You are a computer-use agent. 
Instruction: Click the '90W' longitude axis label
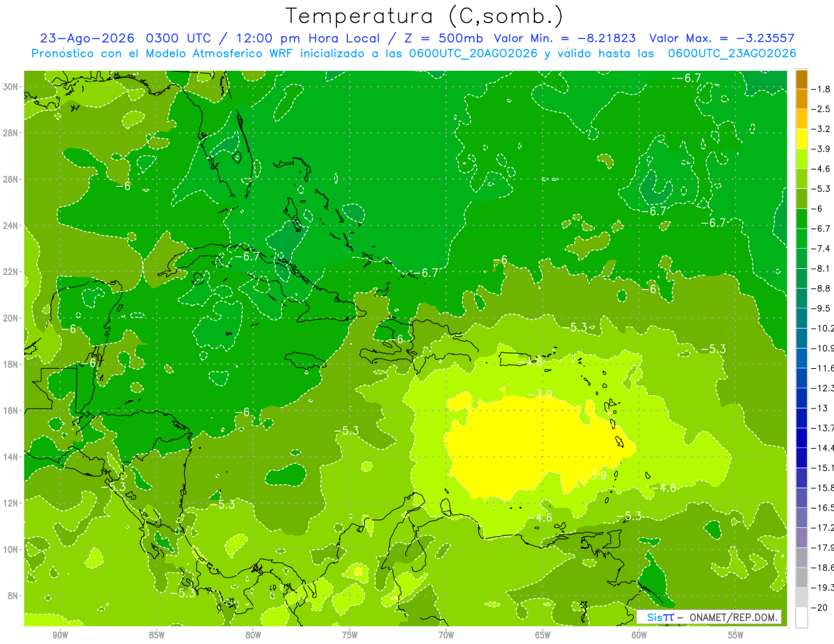[x=60, y=635]
